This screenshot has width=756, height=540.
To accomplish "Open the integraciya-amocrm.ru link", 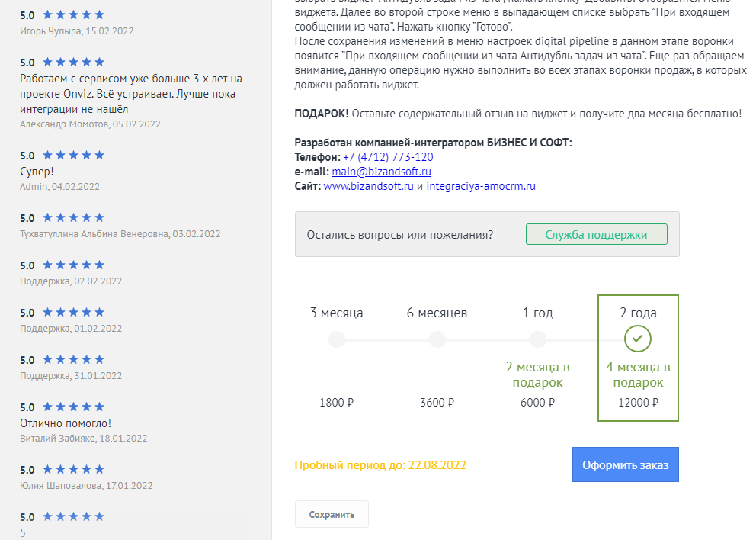I will point(481,186).
